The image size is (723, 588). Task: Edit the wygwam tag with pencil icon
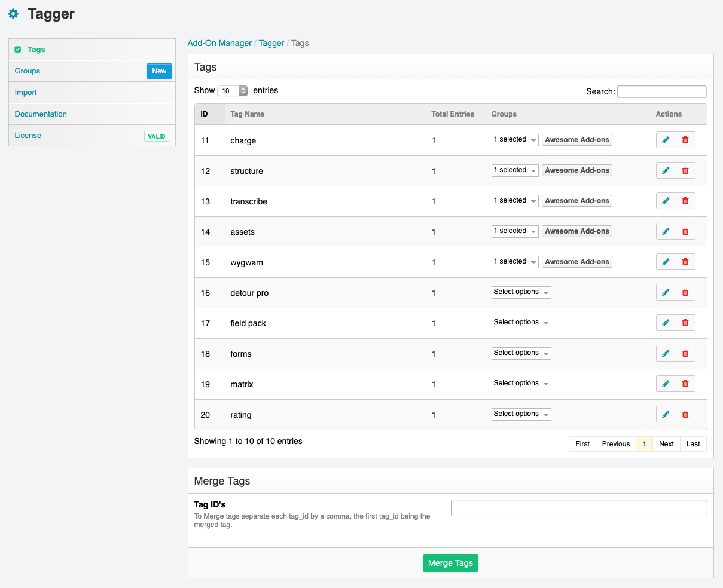click(666, 262)
